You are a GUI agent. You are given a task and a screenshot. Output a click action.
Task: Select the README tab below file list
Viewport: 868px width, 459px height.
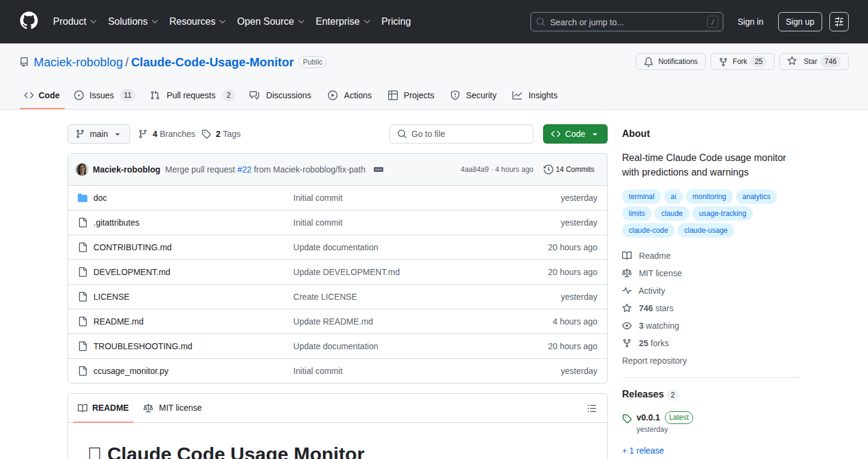(103, 408)
